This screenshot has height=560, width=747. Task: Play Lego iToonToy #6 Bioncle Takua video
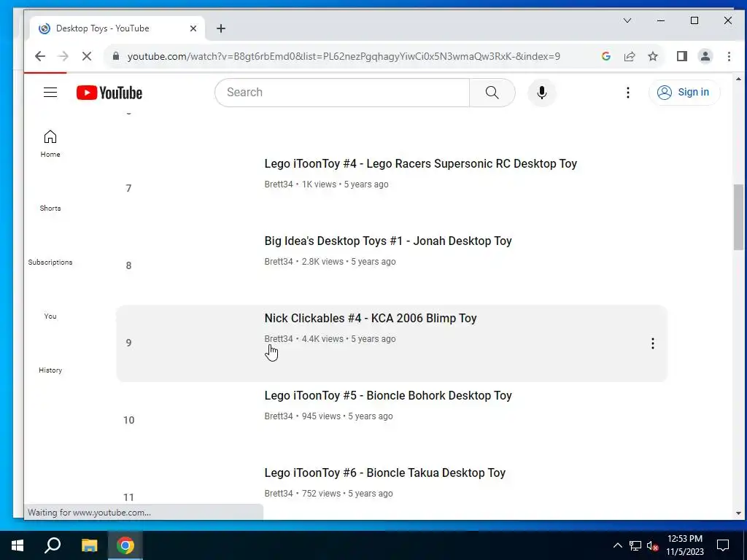(385, 472)
